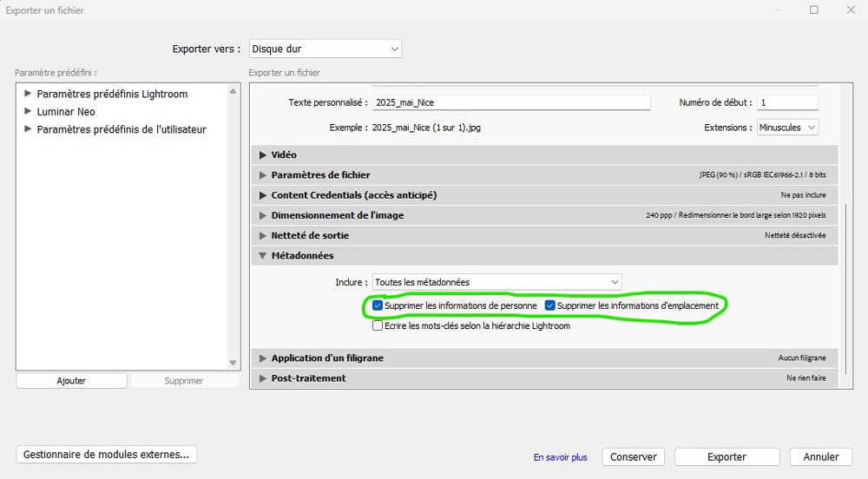The width and height of the screenshot is (868, 479).
Task: Click in the Texte personnalisé field
Action: click(x=511, y=102)
